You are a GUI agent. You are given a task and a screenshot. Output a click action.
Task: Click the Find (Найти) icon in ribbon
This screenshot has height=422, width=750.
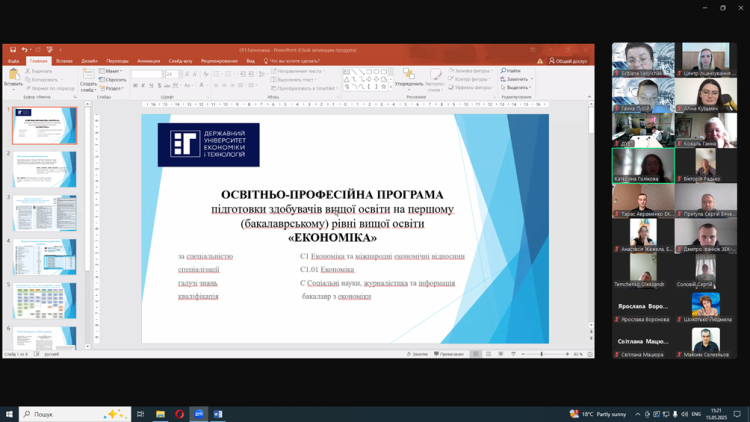click(512, 71)
